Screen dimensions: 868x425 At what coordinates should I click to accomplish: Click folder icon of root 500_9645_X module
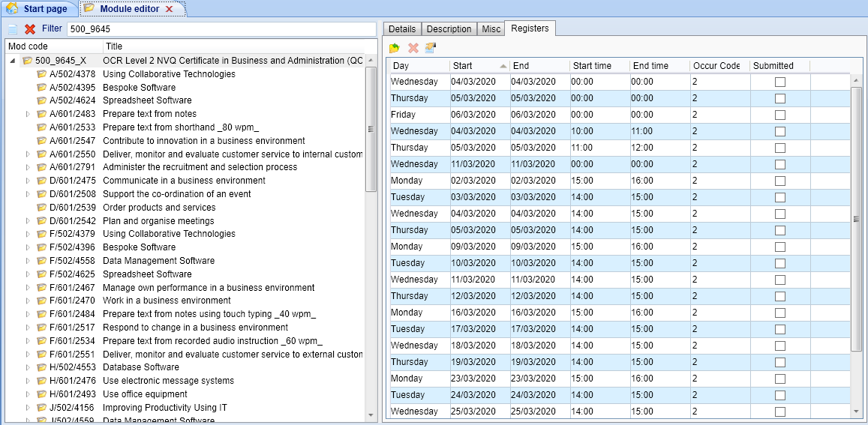click(27, 61)
